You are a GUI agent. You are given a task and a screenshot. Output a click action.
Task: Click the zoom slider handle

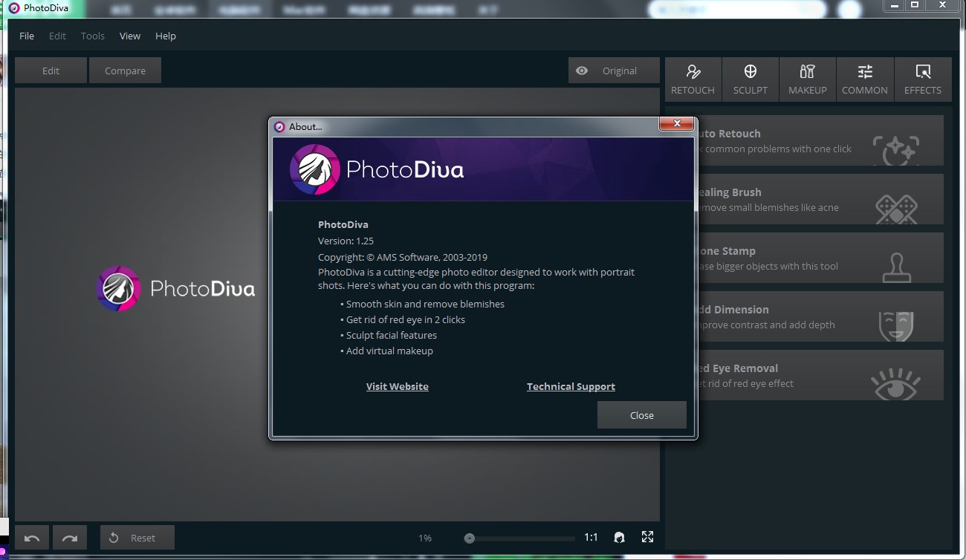click(x=470, y=538)
